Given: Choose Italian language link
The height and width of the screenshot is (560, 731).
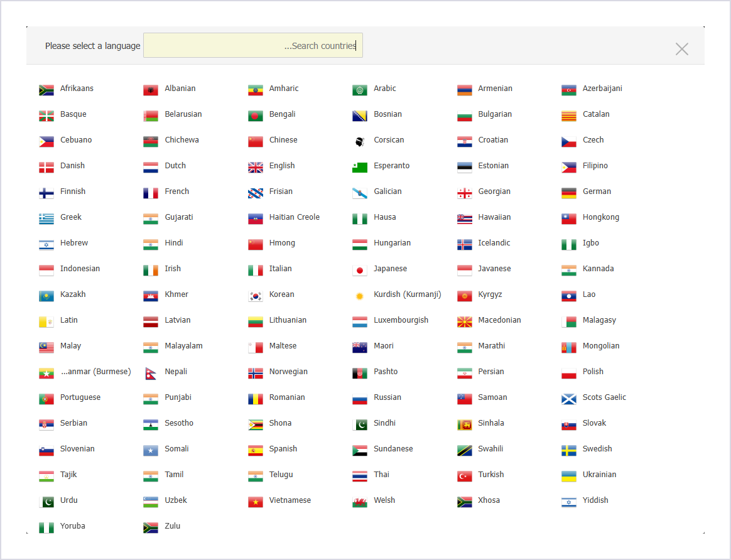Looking at the screenshot, I should [x=280, y=268].
